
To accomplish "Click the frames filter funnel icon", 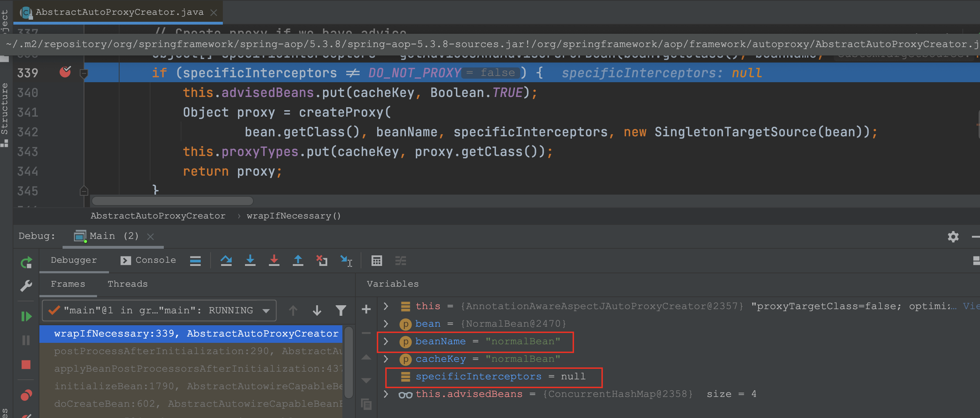I will tap(341, 311).
